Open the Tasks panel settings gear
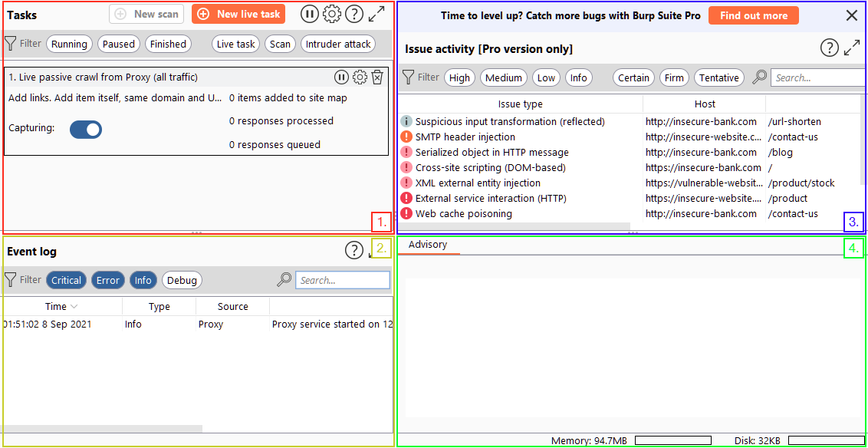 point(332,13)
